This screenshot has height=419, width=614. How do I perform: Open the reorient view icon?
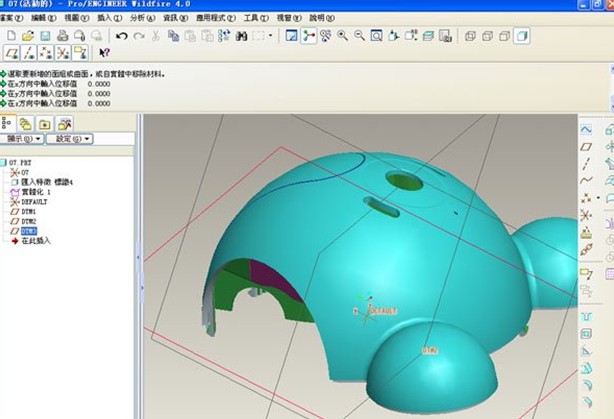(394, 36)
